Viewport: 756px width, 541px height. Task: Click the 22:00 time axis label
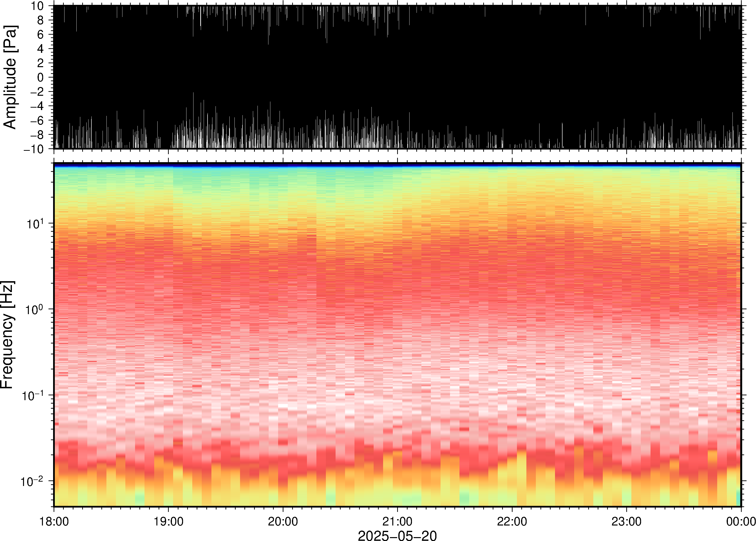512,521
